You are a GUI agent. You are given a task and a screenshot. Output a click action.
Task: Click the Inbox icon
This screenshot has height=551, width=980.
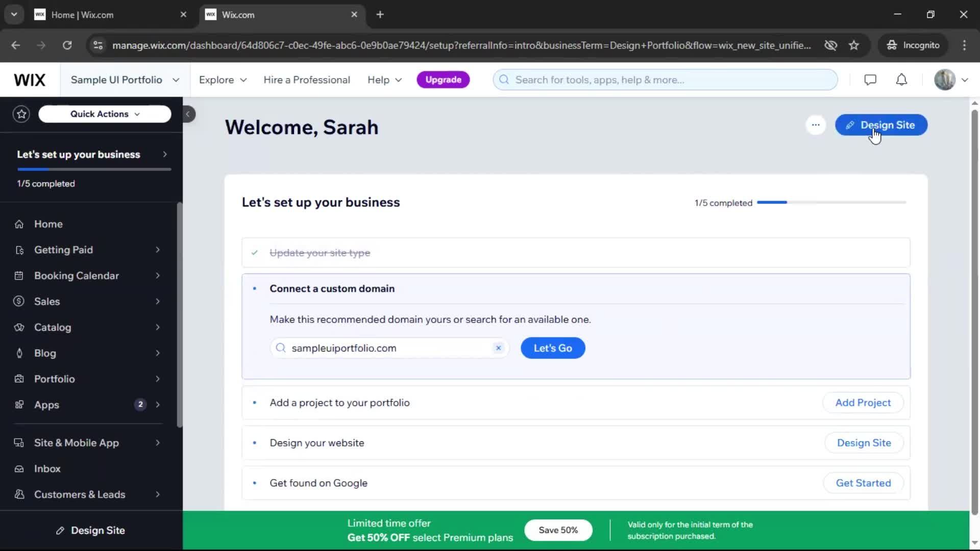tap(19, 469)
